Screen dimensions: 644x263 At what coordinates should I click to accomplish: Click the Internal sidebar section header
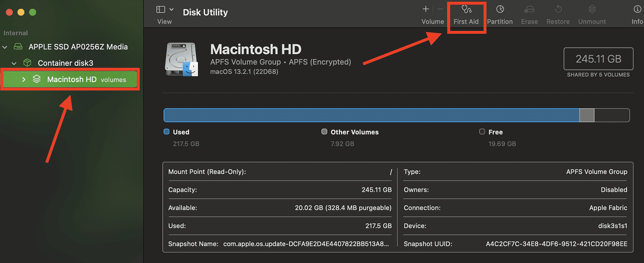click(x=16, y=33)
